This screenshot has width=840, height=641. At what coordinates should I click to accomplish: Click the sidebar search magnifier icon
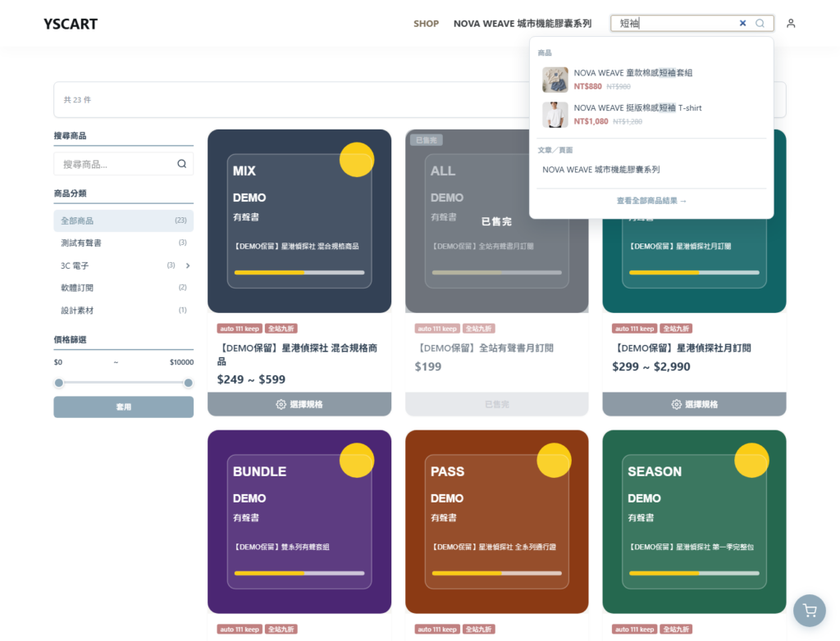click(x=182, y=164)
